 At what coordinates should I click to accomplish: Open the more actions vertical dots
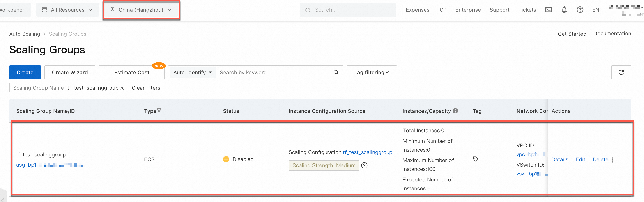click(x=612, y=160)
